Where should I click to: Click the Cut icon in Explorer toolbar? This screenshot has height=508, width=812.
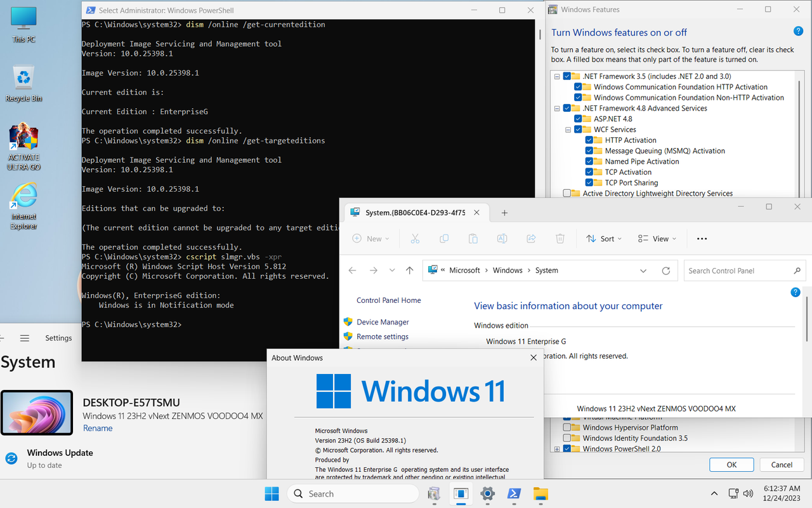(415, 239)
